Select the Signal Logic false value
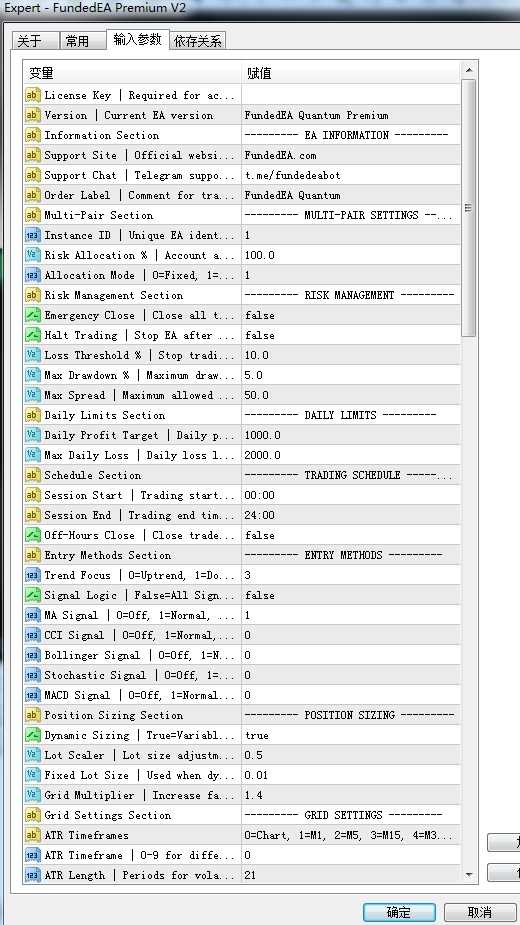 (x=260, y=595)
